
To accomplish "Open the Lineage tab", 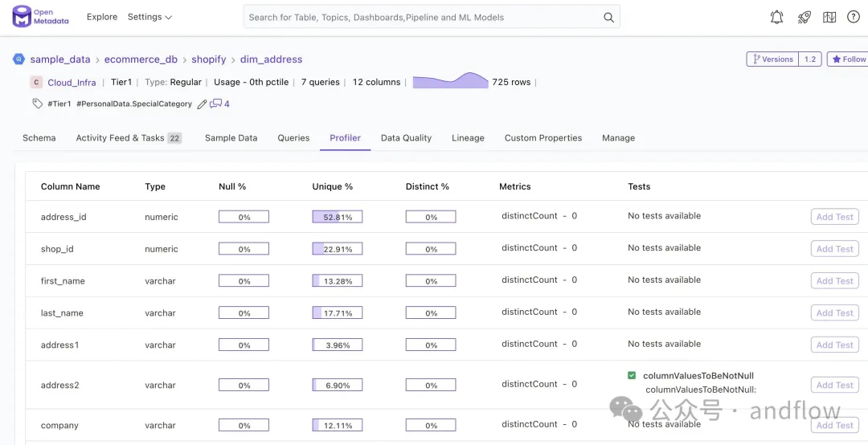I will tap(468, 138).
